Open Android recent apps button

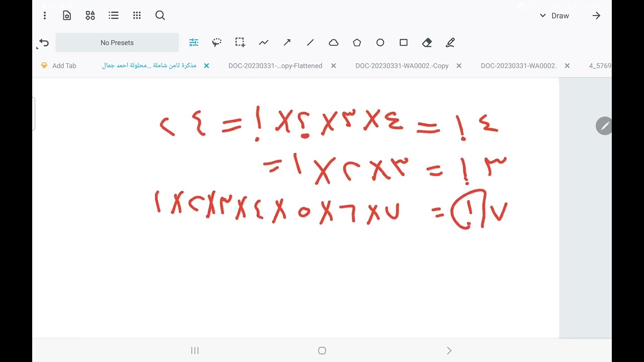pos(195,351)
